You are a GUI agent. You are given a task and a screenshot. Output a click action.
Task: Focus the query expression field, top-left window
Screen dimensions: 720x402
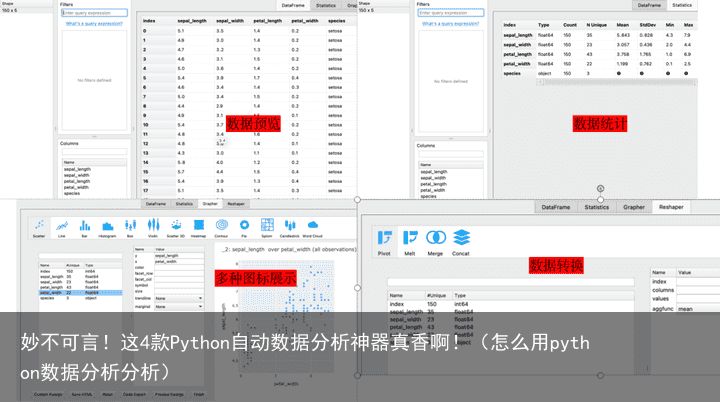(x=94, y=13)
